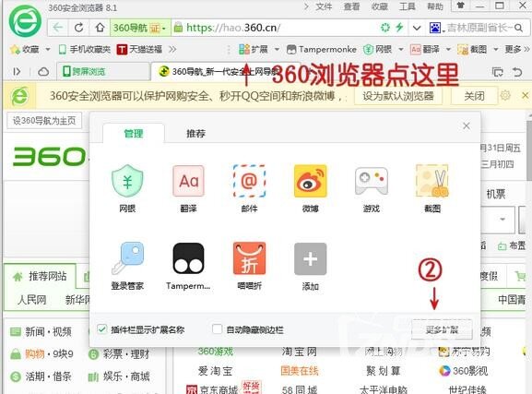
Task: Click the search magnifier icon
Action: 518,28
